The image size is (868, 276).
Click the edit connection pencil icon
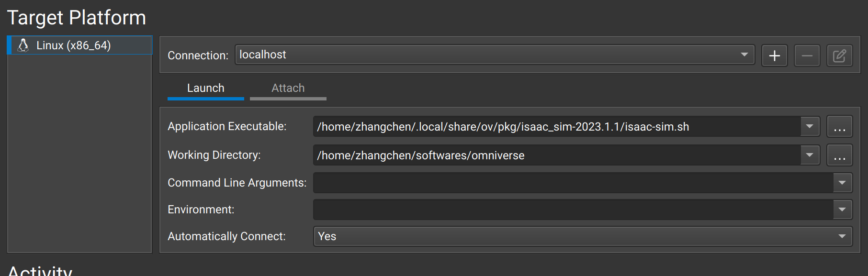pyautogui.click(x=839, y=55)
